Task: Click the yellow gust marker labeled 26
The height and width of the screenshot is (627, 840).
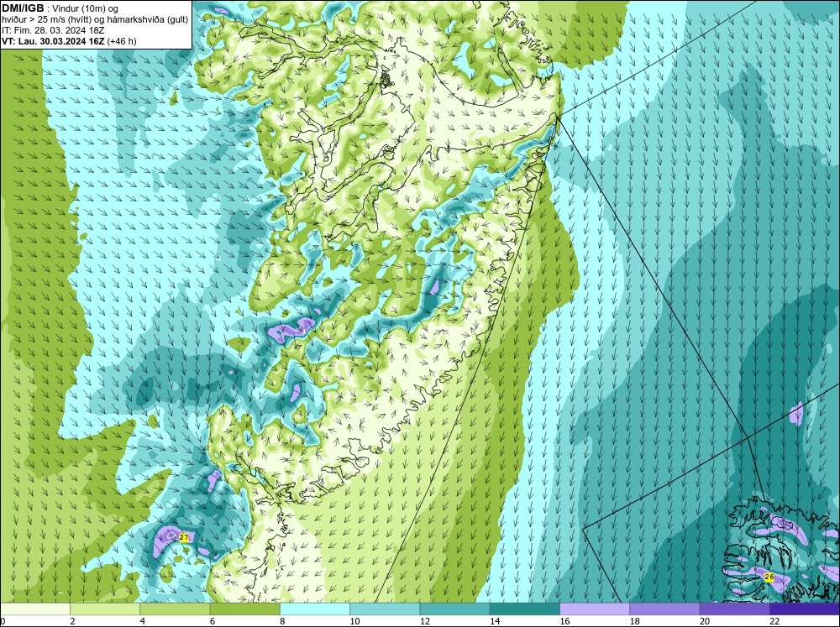Action: pos(769,577)
